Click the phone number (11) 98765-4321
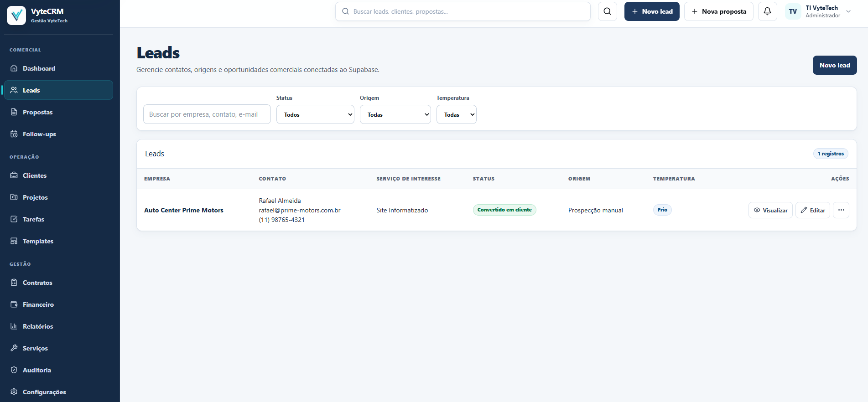The height and width of the screenshot is (402, 868). [282, 220]
